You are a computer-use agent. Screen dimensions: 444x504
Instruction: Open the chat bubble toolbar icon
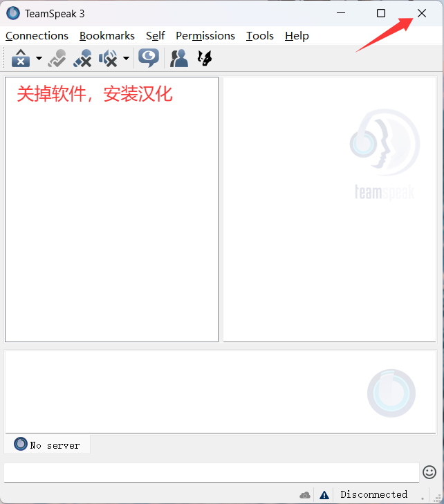[x=148, y=58]
